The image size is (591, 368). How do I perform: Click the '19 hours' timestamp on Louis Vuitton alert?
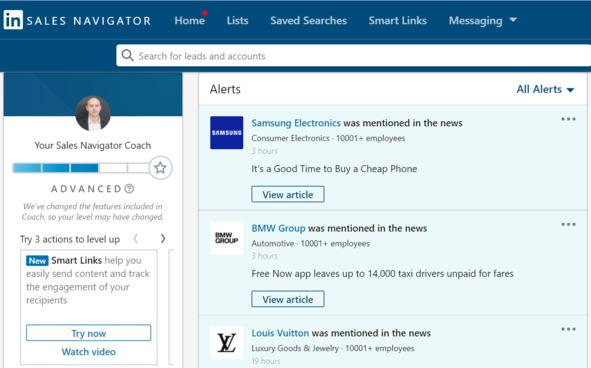[266, 361]
